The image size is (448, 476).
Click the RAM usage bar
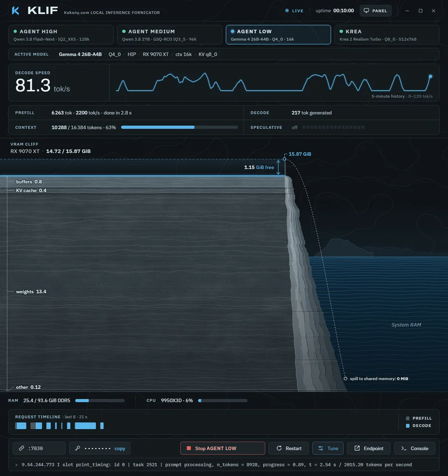tap(100, 400)
